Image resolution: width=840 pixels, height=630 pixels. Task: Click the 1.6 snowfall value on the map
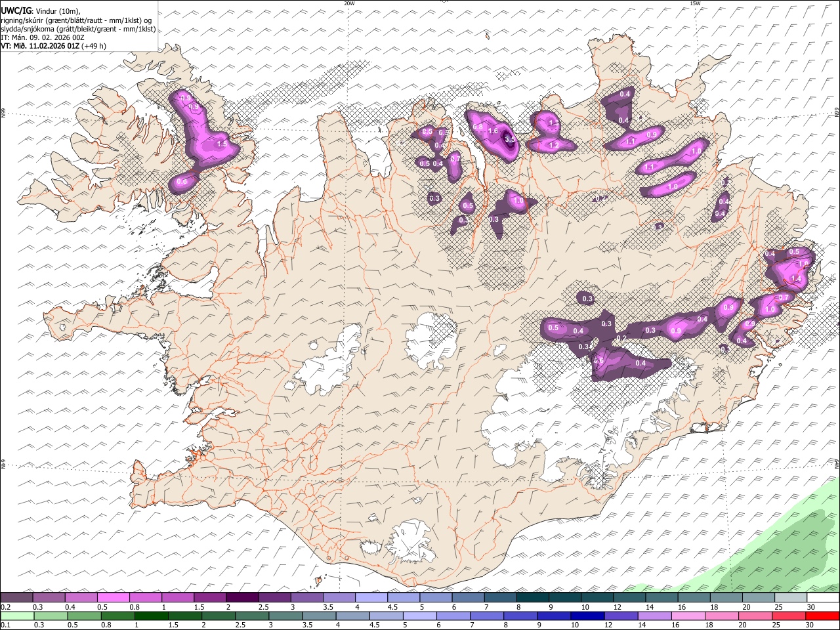tap(493, 131)
